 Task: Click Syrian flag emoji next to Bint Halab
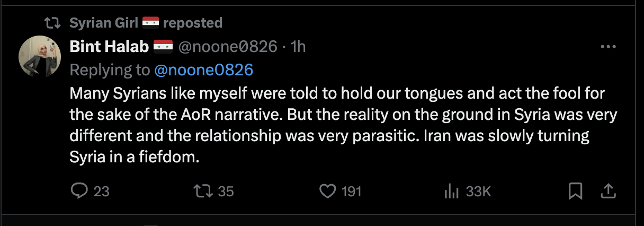(163, 47)
